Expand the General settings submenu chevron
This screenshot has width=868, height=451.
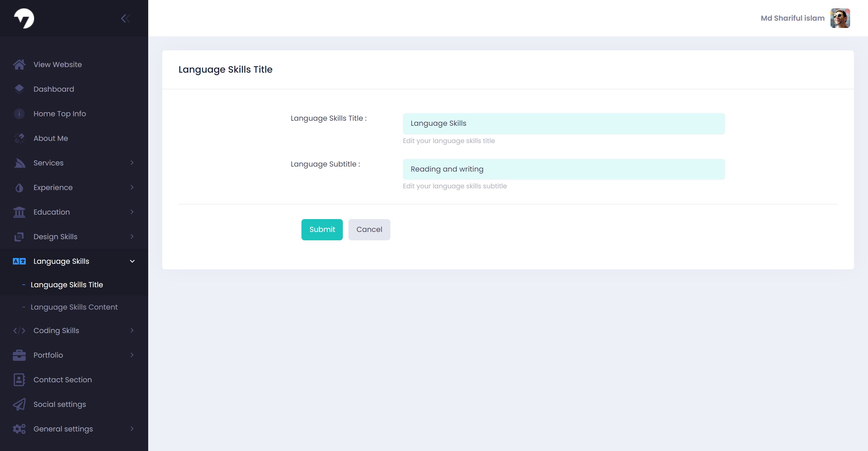132,429
